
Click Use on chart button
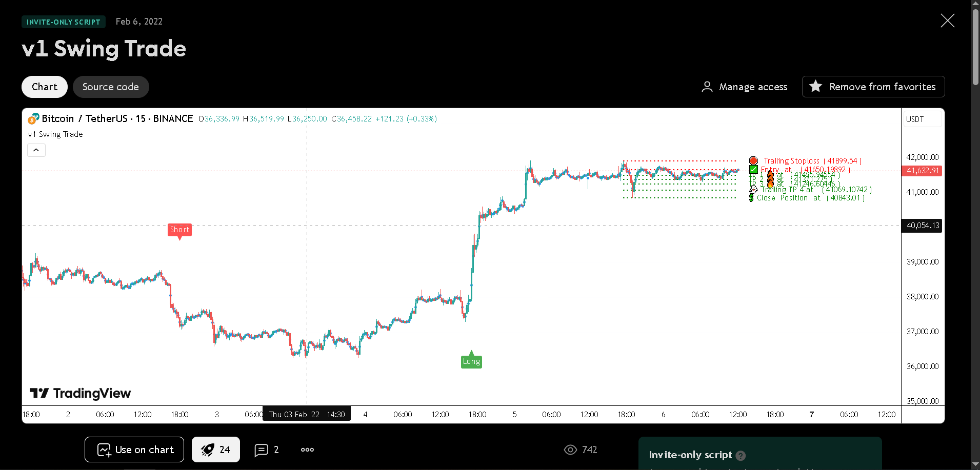(134, 449)
